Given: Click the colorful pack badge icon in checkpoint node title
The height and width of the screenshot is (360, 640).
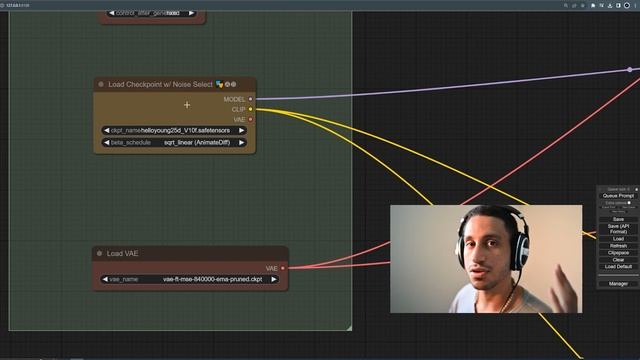Looking at the screenshot, I should 220,84.
